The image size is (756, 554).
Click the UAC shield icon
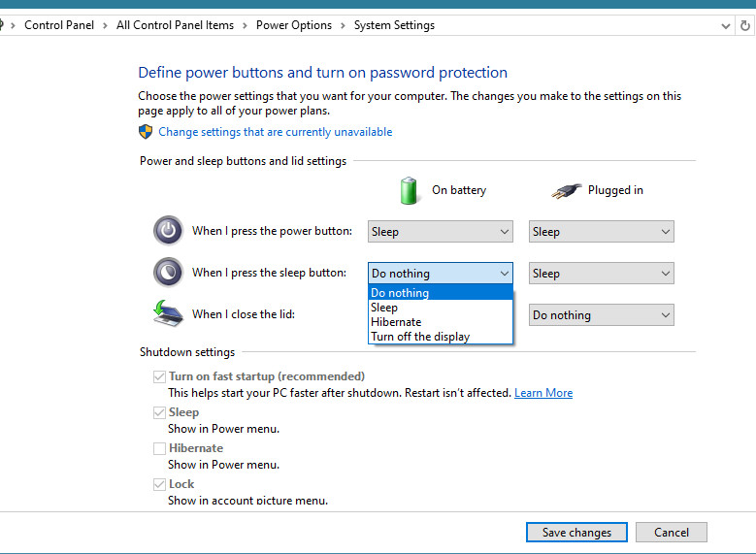point(146,132)
